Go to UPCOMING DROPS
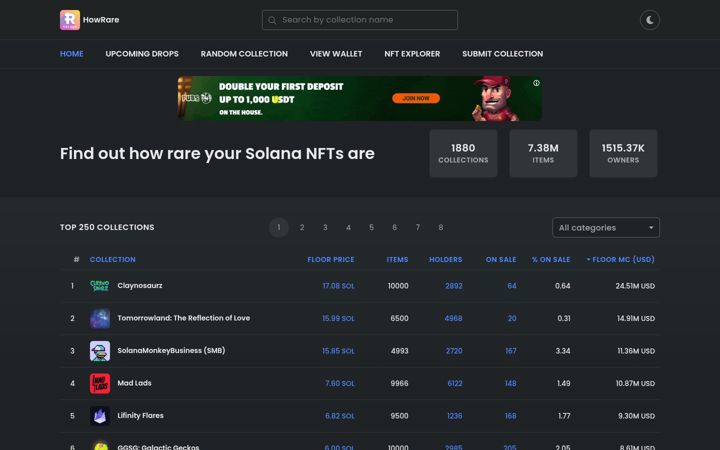This screenshot has width=720, height=450. [142, 54]
